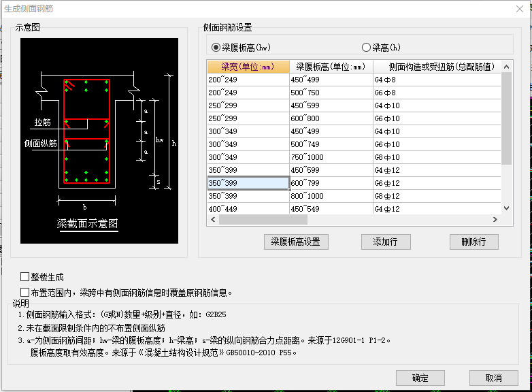Click 梁腹板高(单位:mm) column header
The height and width of the screenshot is (392, 532).
pos(331,67)
